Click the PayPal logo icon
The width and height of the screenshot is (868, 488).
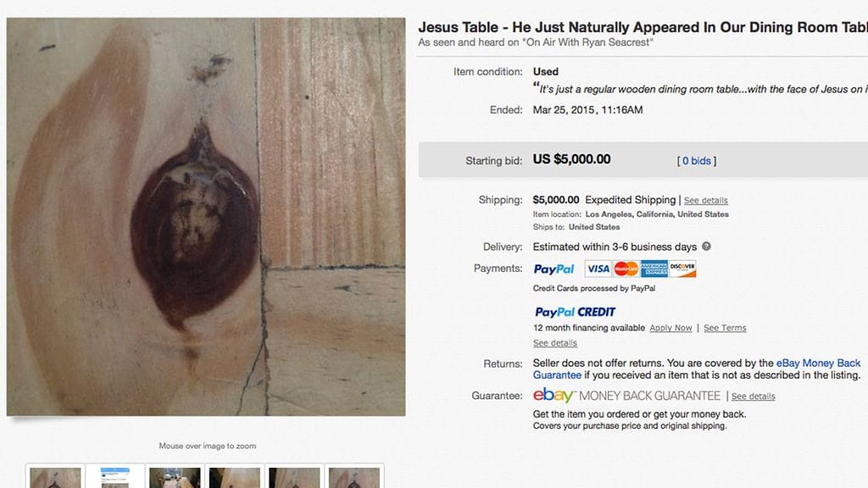[x=554, y=269]
